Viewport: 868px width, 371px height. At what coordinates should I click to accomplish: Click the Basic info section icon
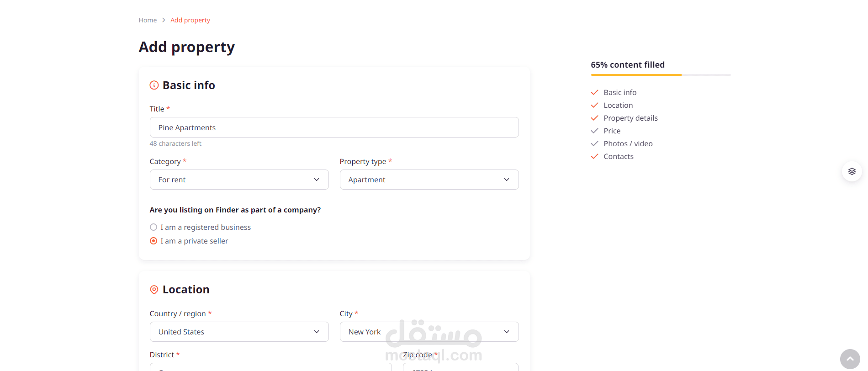(154, 85)
